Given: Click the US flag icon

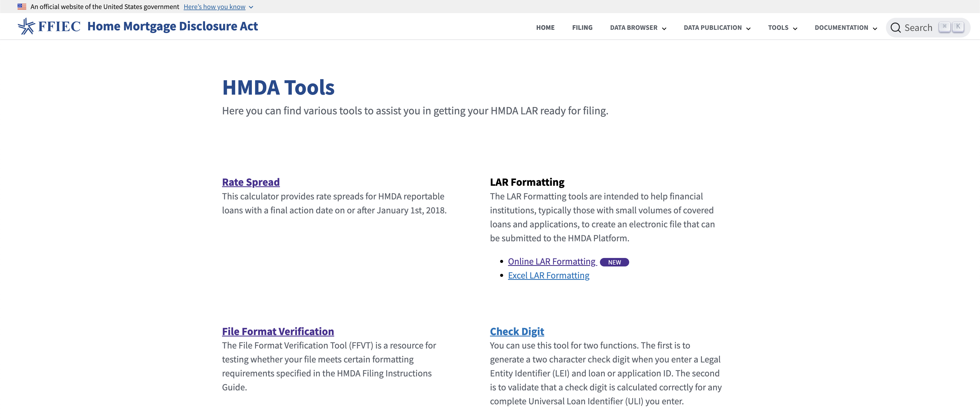Looking at the screenshot, I should click(21, 6).
